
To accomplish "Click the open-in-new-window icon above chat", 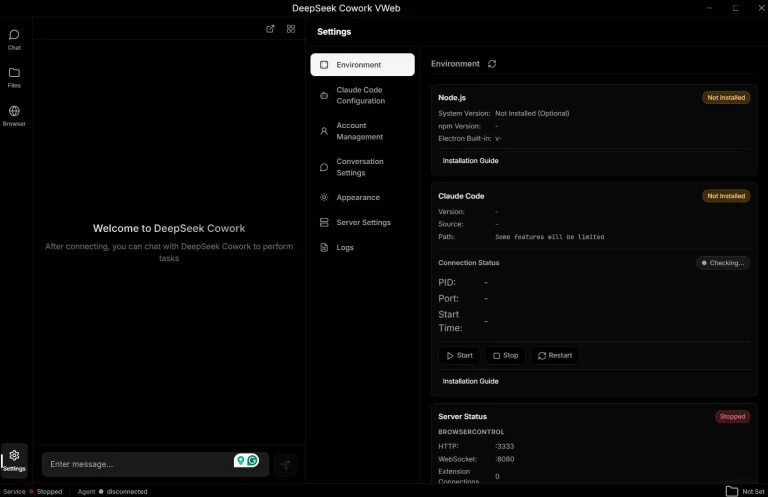I will click(x=270, y=29).
